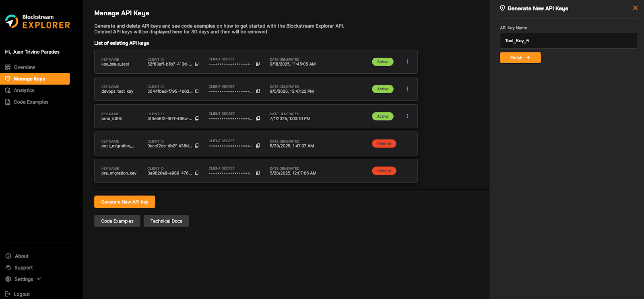Click the About info icon
644x299 pixels.
pyautogui.click(x=8, y=256)
